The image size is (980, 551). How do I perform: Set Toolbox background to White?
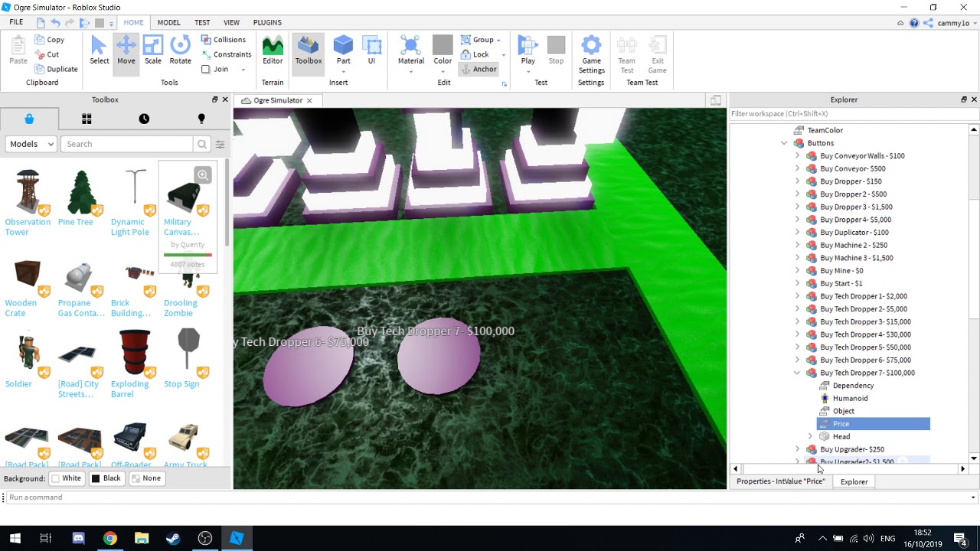point(66,478)
